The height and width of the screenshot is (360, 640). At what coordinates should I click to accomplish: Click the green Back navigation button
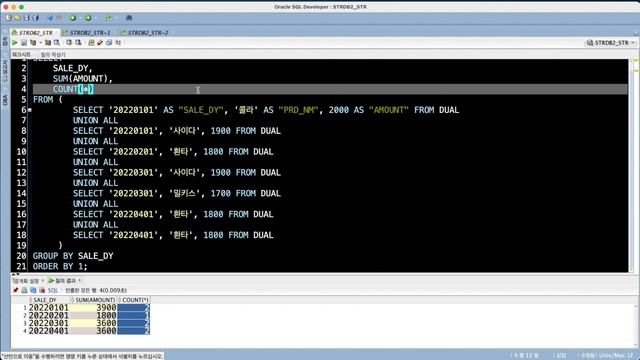[x=73, y=18]
